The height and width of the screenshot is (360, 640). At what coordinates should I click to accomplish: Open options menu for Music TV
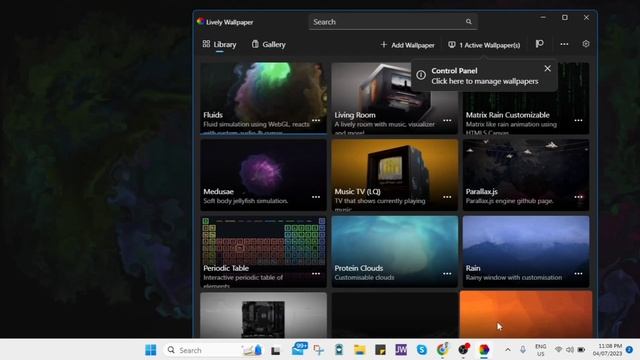(447, 197)
